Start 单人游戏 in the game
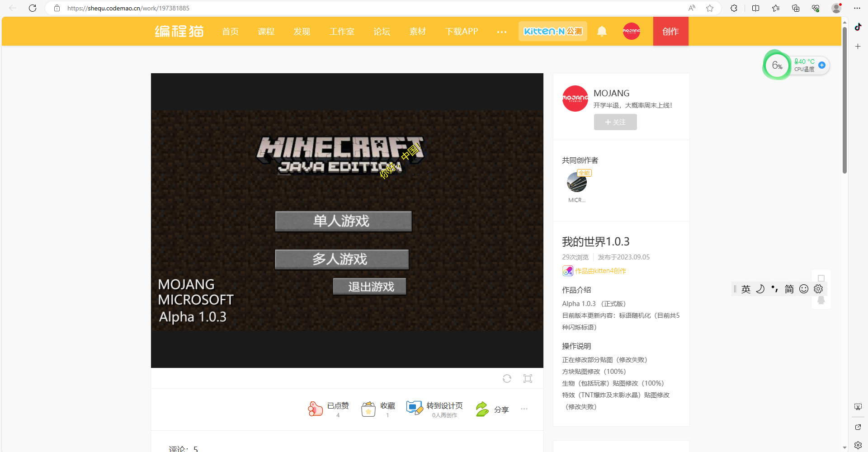868x452 pixels. coord(344,221)
